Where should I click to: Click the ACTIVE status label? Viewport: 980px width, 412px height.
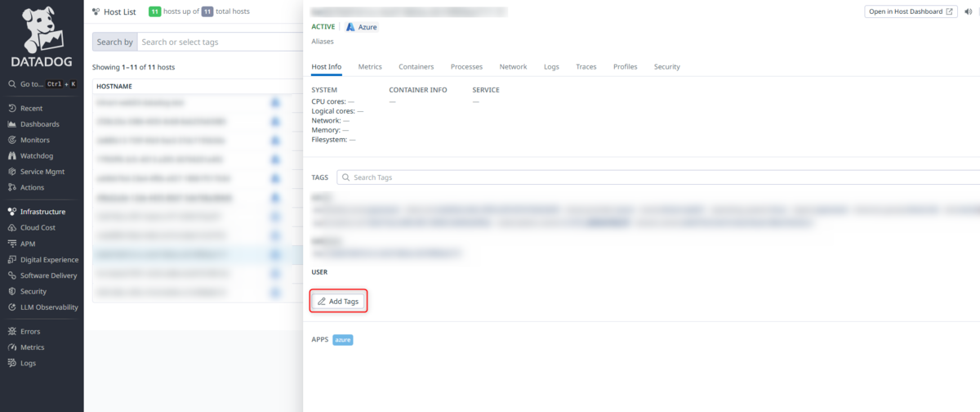pos(323,27)
